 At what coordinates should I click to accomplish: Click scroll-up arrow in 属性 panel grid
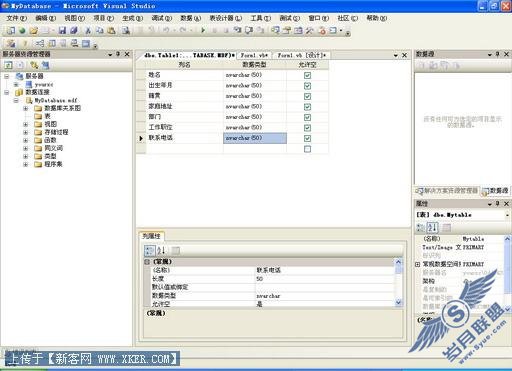pyautogui.click(x=507, y=239)
